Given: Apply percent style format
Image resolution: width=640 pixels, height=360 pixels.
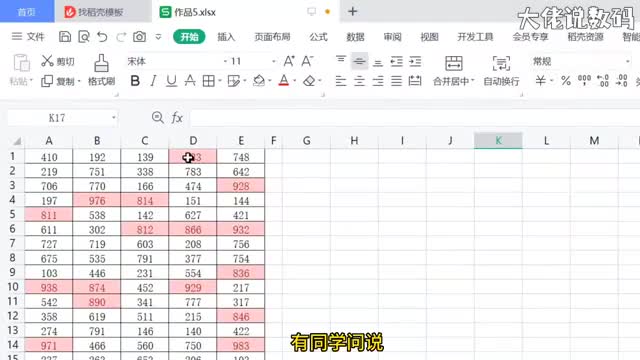Looking at the screenshot, I should [566, 81].
